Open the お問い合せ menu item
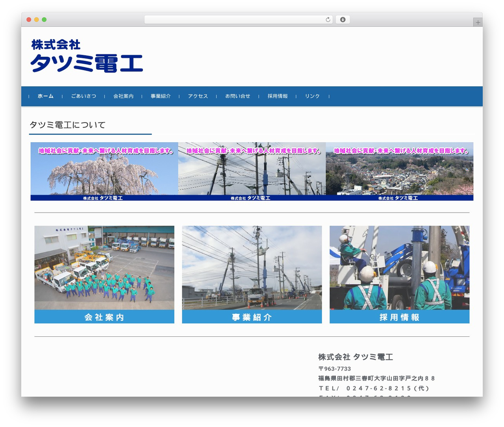Viewport: 504px width, 427px height. 237,96
